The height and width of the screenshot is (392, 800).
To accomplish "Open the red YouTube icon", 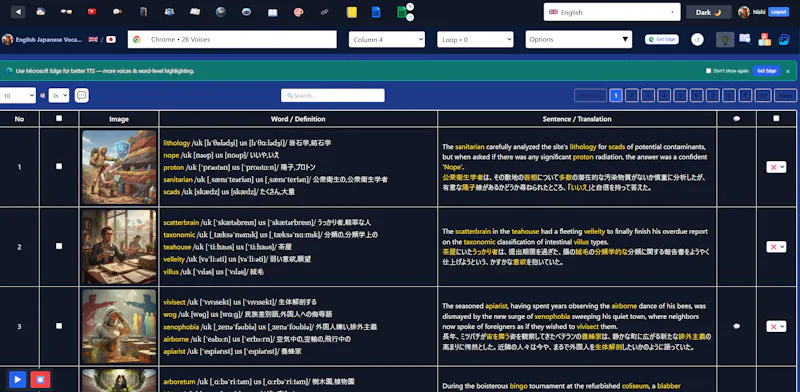I will (92, 12).
